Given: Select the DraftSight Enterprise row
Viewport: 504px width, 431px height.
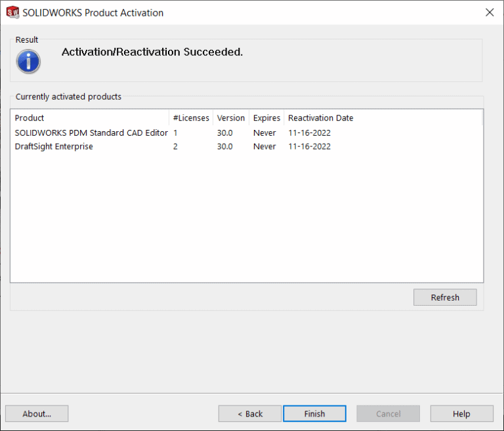Looking at the screenshot, I should tap(54, 146).
